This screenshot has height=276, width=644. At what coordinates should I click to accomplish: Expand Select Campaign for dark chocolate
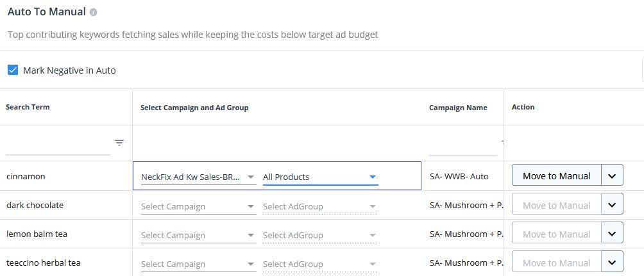[198, 206]
